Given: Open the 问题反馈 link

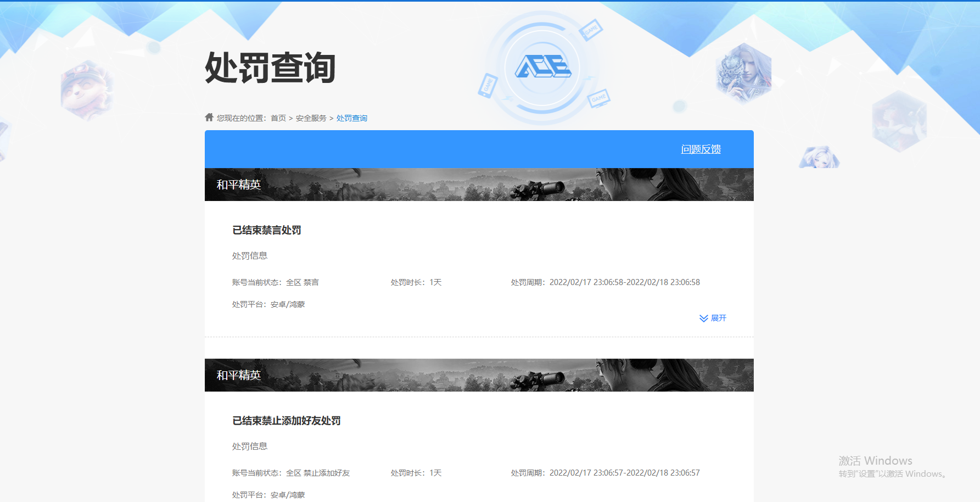Looking at the screenshot, I should (x=701, y=149).
